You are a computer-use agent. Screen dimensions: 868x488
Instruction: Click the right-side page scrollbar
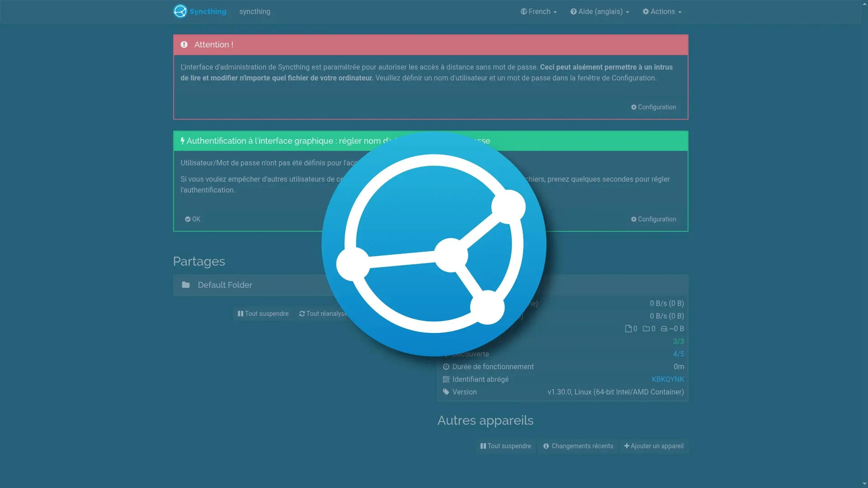coord(863,244)
